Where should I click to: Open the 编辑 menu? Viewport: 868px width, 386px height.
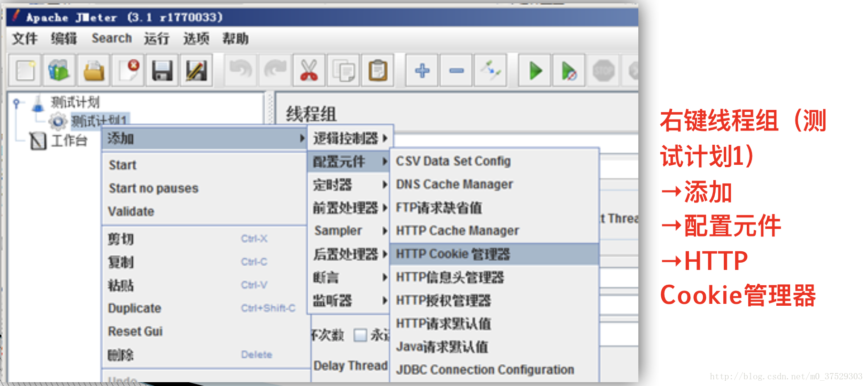pos(64,38)
